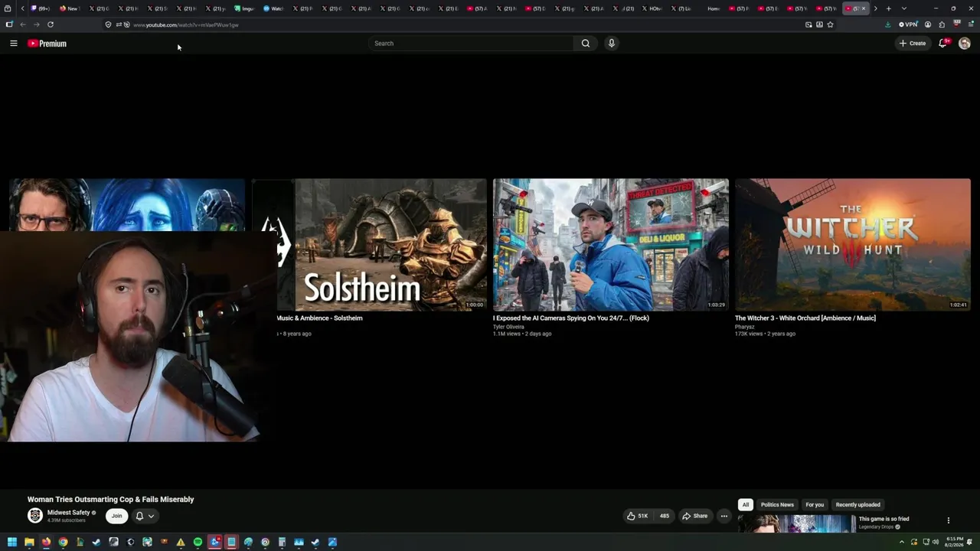Image resolution: width=980 pixels, height=551 pixels.
Task: Reload the page in the browser
Action: tap(51, 24)
